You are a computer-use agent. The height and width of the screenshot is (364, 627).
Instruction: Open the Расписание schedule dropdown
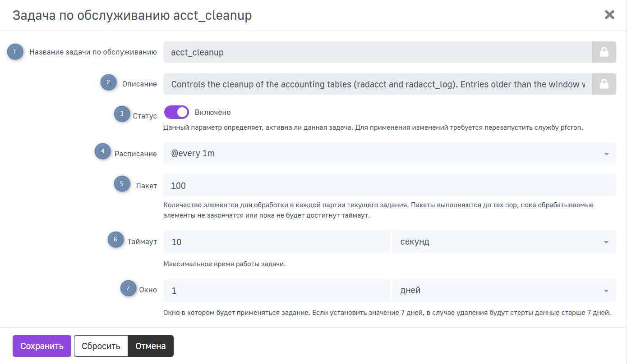pyautogui.click(x=389, y=154)
